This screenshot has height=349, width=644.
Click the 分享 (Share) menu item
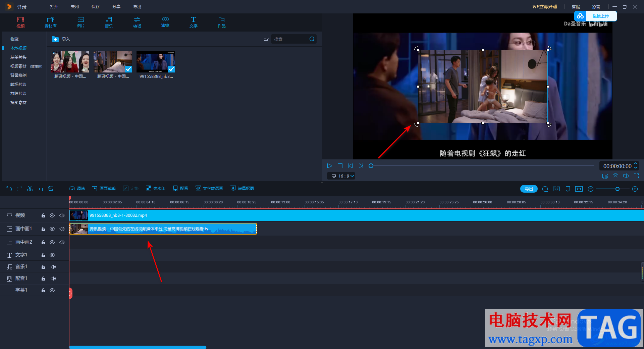(x=116, y=7)
